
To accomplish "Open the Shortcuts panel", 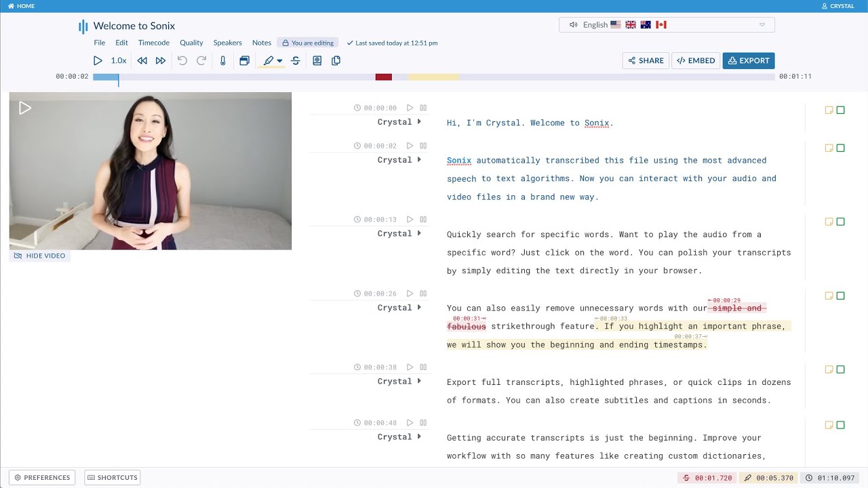I will click(112, 477).
